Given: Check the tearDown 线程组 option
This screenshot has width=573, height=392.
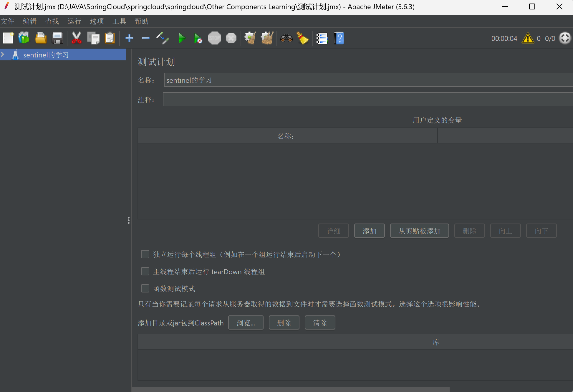Looking at the screenshot, I should 145,271.
